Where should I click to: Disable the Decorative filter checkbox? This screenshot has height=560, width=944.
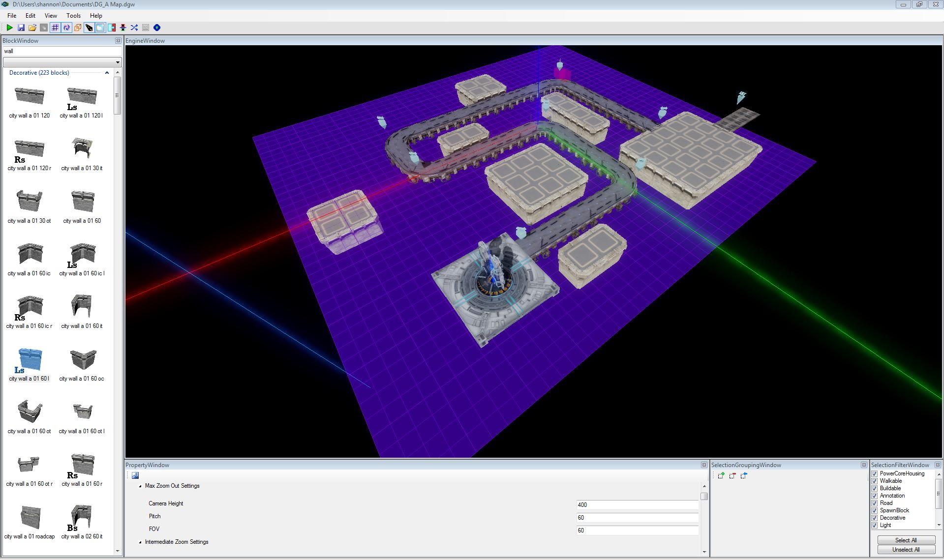875,518
